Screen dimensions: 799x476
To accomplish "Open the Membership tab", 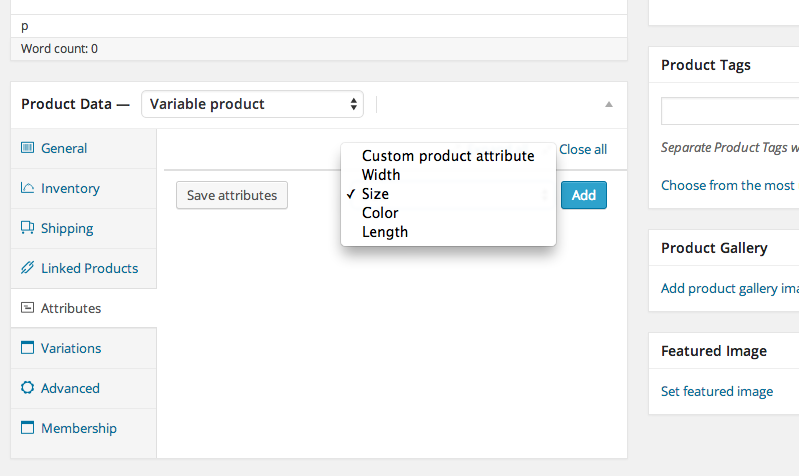I will (84, 429).
